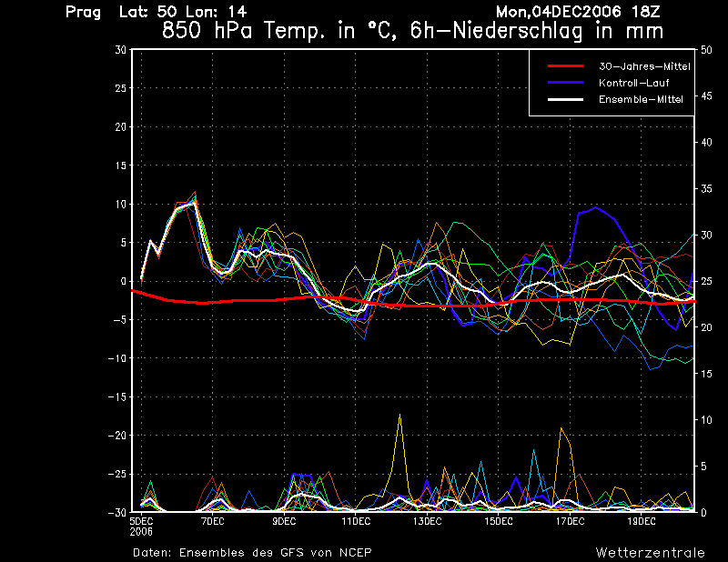Image resolution: width=728 pixels, height=562 pixels.
Task: Click the 7DEC date axis label
Action: (x=212, y=522)
